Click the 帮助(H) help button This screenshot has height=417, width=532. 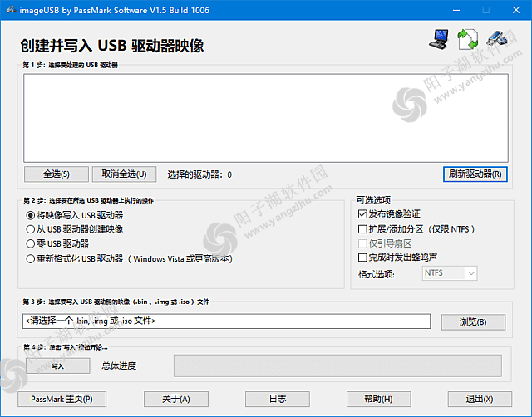(x=379, y=399)
